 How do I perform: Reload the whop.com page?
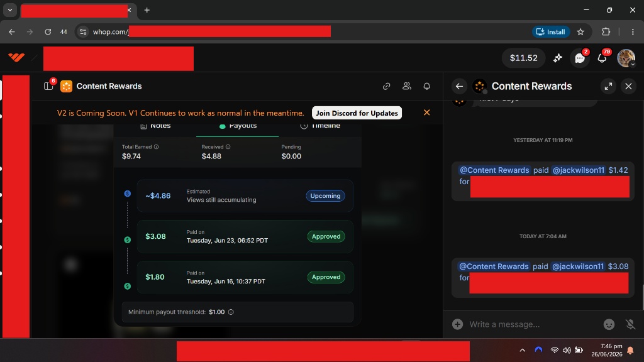tap(48, 31)
